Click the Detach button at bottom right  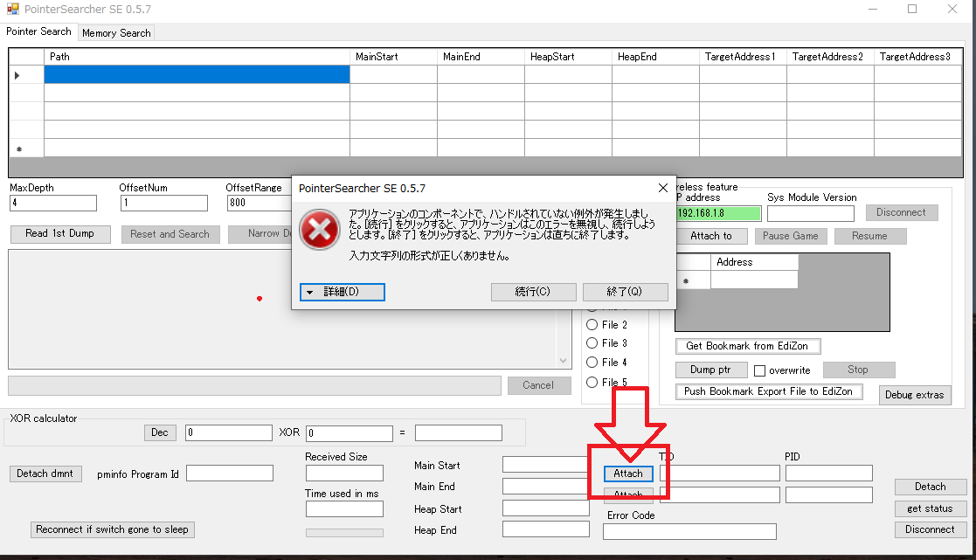931,487
